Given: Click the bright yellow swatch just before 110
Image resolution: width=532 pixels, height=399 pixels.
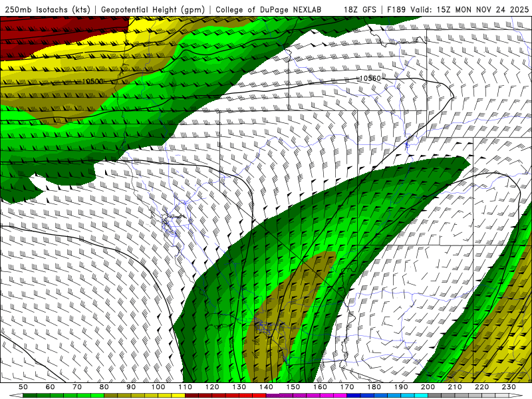Looking at the screenshot, I should click(178, 396).
